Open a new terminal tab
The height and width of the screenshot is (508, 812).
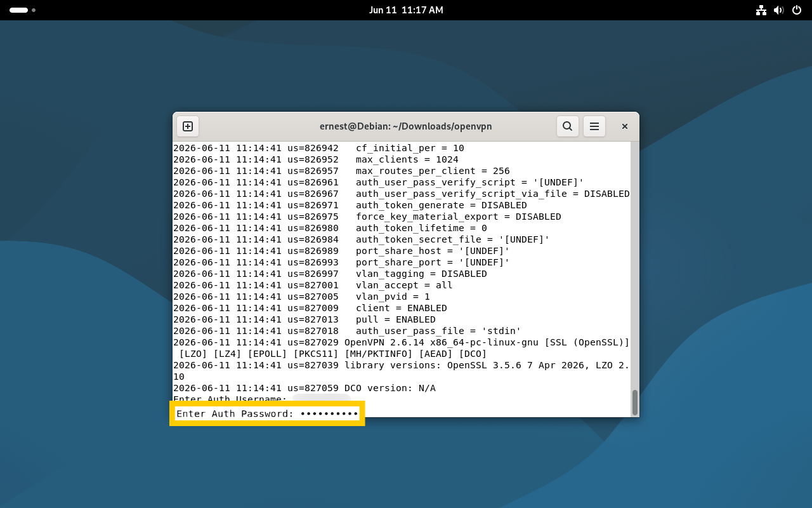pyautogui.click(x=188, y=126)
